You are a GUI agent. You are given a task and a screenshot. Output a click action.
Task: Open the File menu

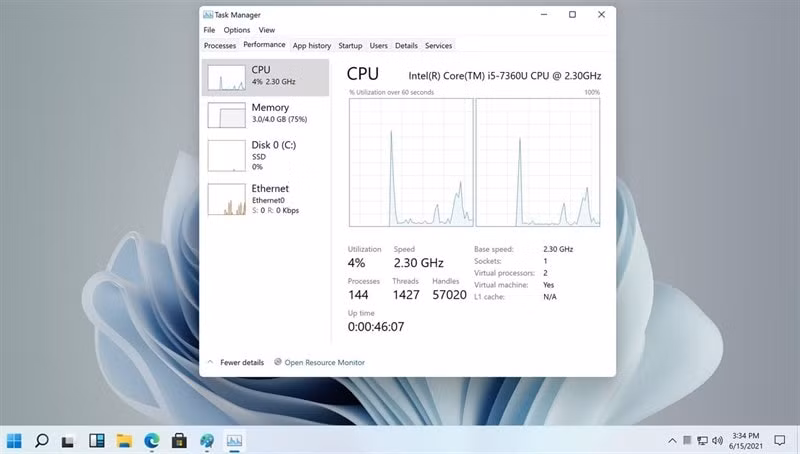coord(209,30)
